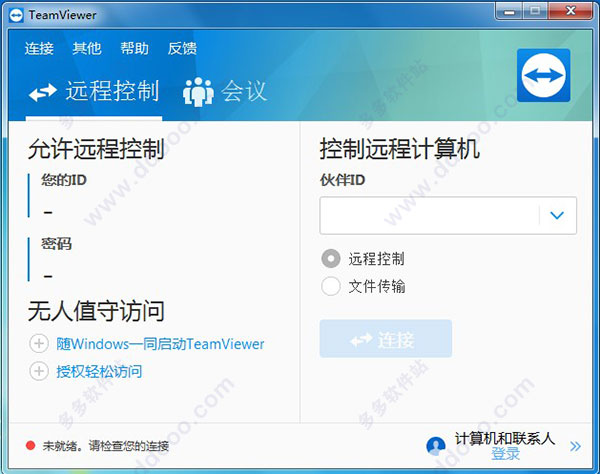This screenshot has width=600, height=474.
Task: Click the large TeamViewer logo in the banner
Action: coord(543,75)
